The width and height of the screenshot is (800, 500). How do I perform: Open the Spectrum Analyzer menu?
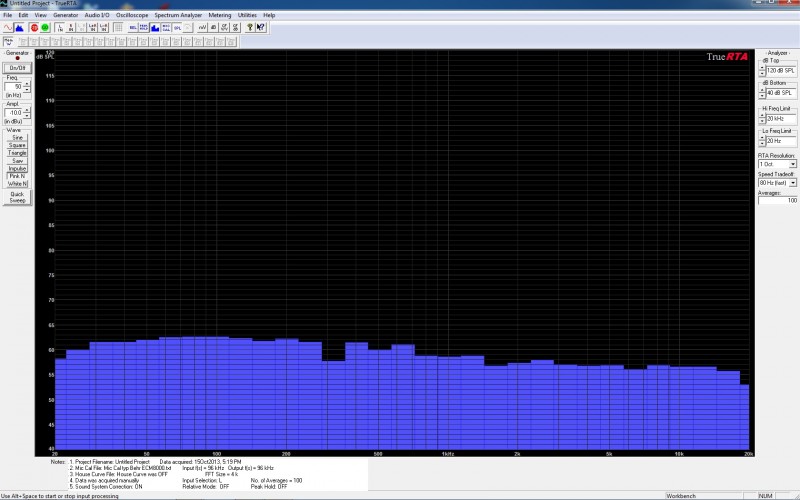(x=178, y=15)
